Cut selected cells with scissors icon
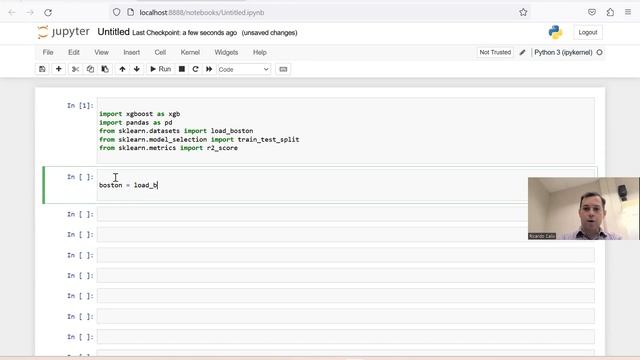Screen dimensions: 640x360 [76, 69]
